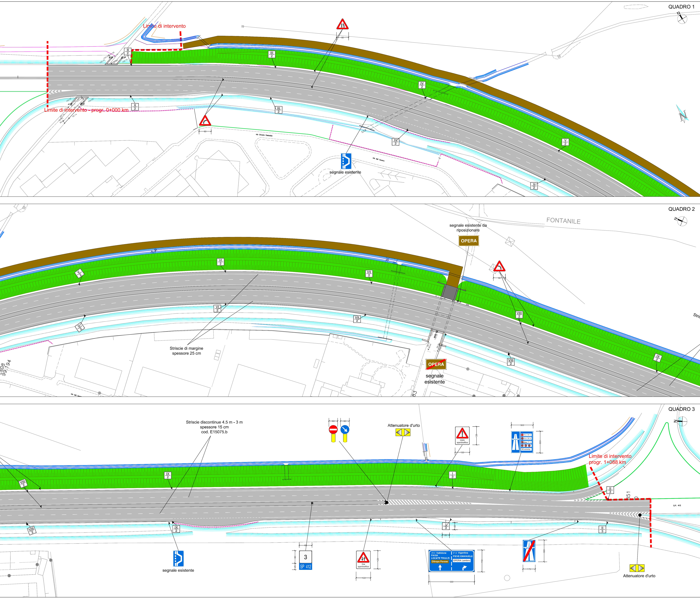
Task: Click the Quadro 1 blue lane sign above 'segnale esistente'
Action: [x=346, y=161]
